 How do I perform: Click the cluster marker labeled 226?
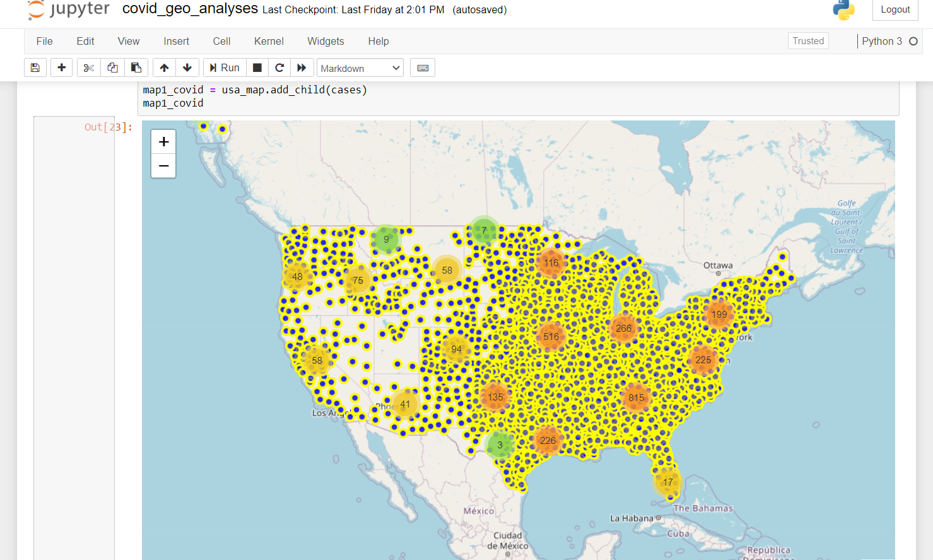click(x=548, y=441)
